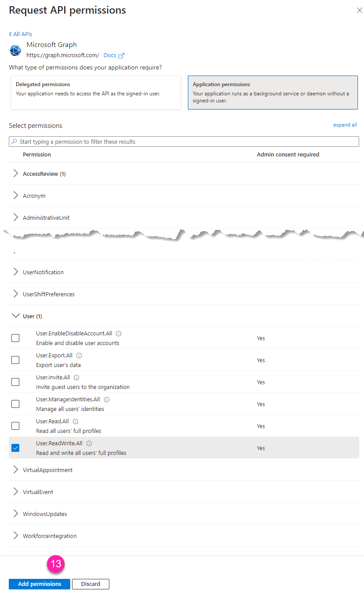Collapse the User permissions group

click(x=16, y=316)
